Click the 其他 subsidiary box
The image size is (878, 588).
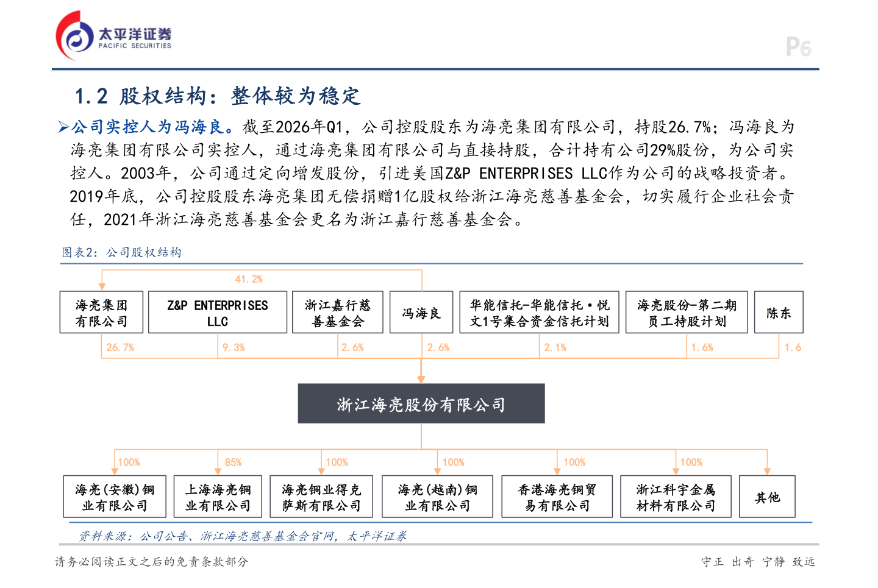pos(767,497)
